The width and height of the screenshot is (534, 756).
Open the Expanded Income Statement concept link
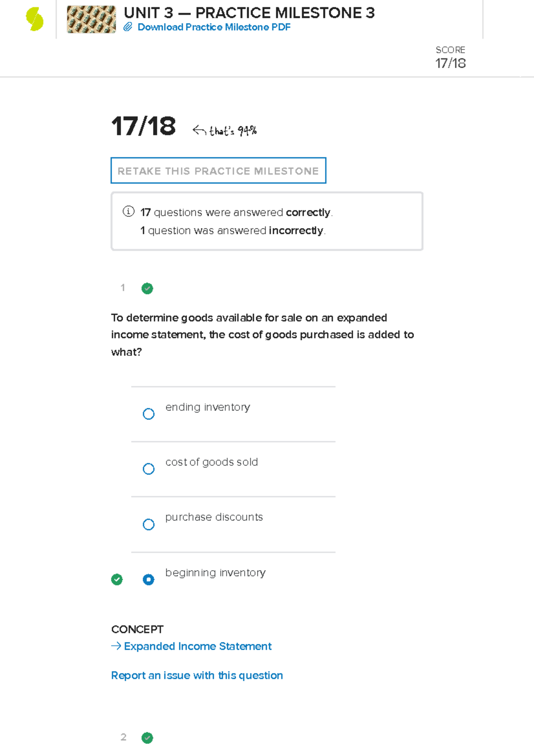198,646
